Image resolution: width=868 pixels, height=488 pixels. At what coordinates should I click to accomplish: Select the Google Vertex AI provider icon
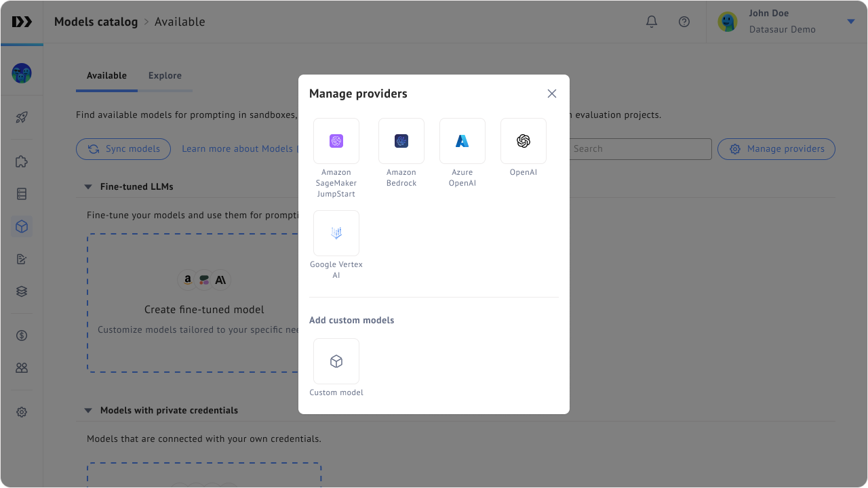point(336,233)
